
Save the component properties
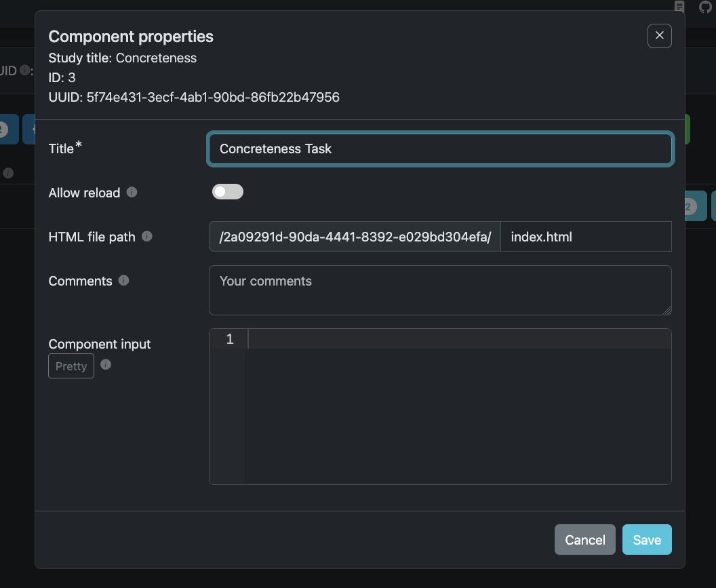[646, 540]
